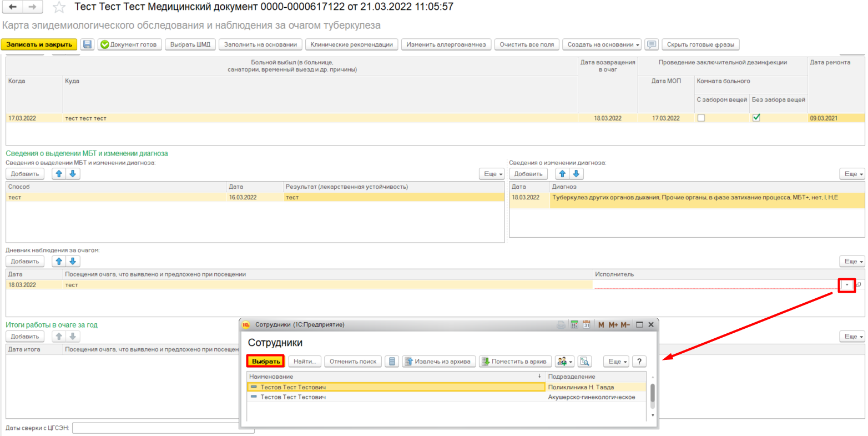Click 'Выбрать' in Сотрудники window

tap(266, 362)
